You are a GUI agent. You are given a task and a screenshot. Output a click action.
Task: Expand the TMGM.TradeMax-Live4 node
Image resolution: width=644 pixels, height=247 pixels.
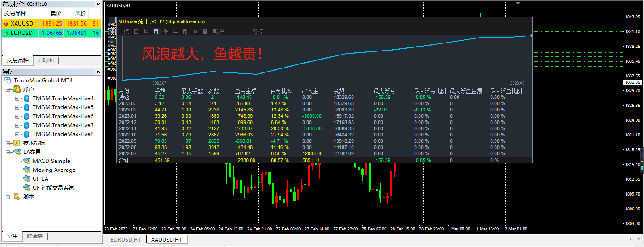click(17, 98)
